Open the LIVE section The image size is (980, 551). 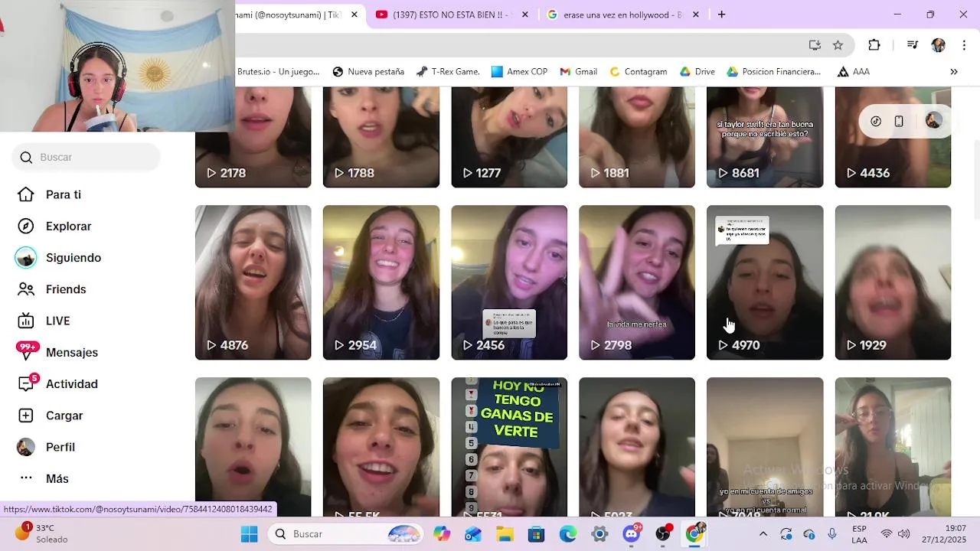[44, 321]
